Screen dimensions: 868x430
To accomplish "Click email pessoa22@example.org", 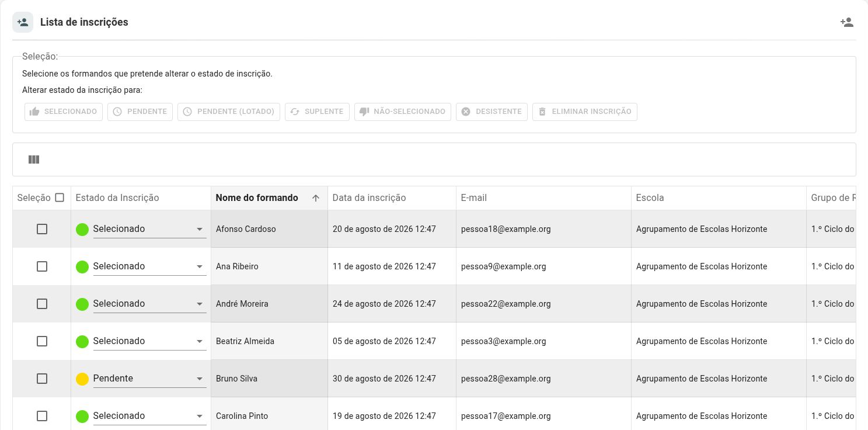I will point(506,304).
